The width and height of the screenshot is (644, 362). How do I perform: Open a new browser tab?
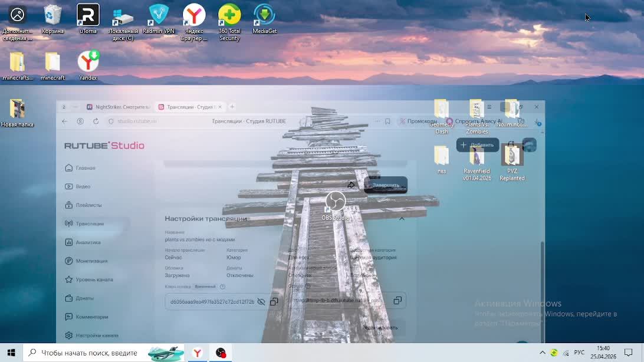pyautogui.click(x=232, y=107)
